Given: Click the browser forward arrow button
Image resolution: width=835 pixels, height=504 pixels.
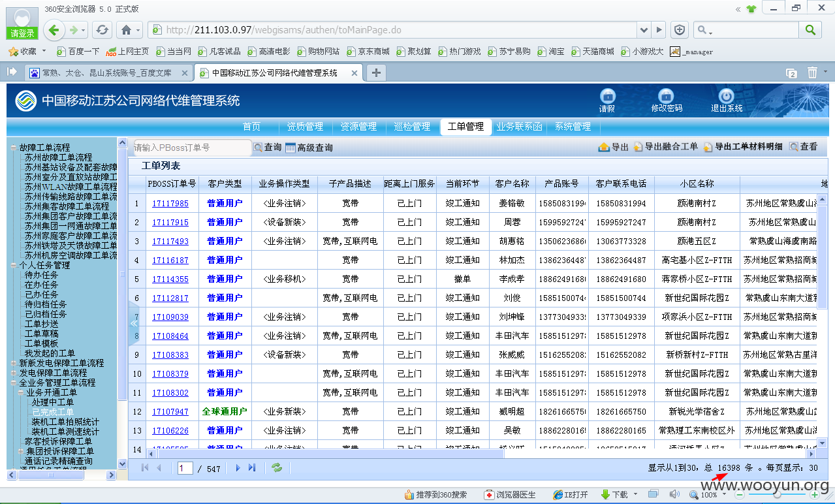Looking at the screenshot, I should 74,30.
